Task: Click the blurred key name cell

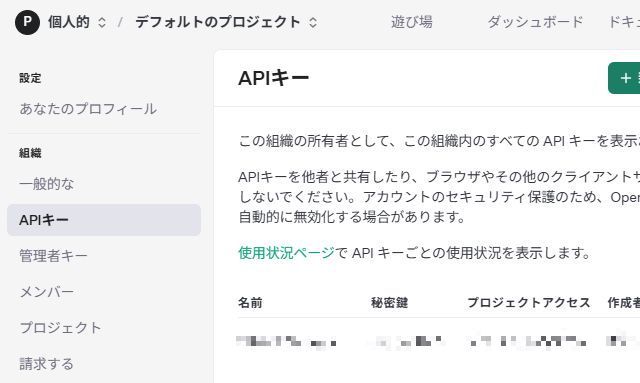Action: click(286, 341)
